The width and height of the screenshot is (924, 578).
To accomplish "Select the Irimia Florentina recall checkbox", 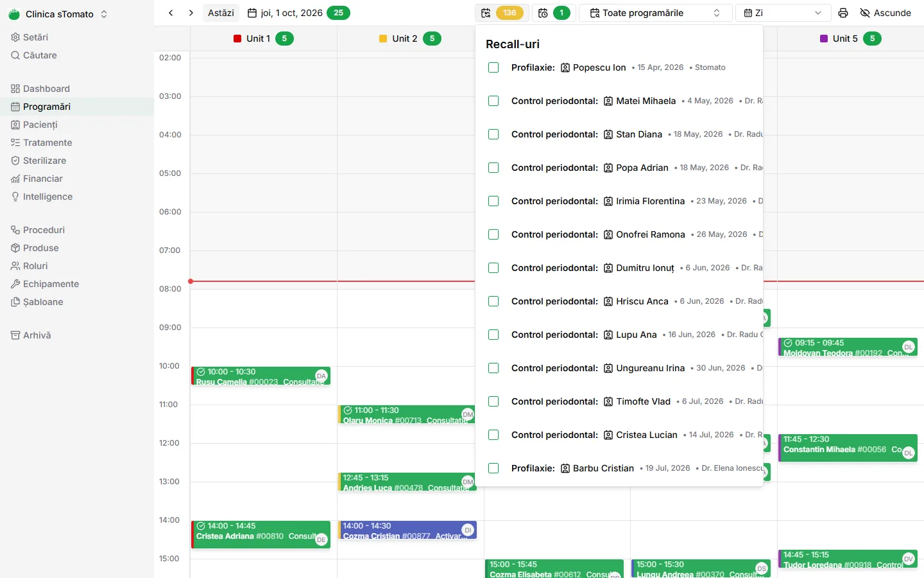I will coord(493,201).
